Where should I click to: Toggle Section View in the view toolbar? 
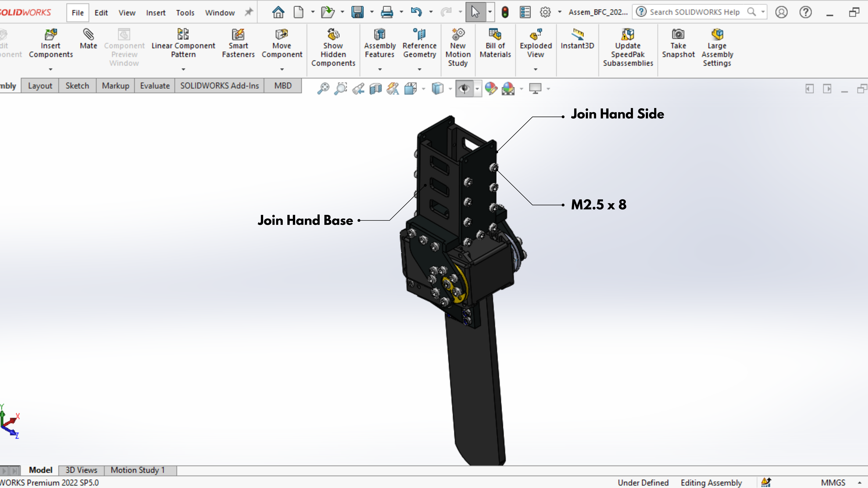(x=375, y=89)
